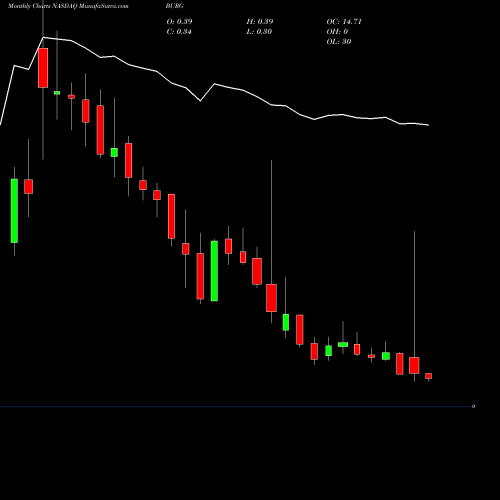Viewport: 500px width, 500px height.
Task: Click the tall green candle in the chart middle
Action: click(214, 271)
